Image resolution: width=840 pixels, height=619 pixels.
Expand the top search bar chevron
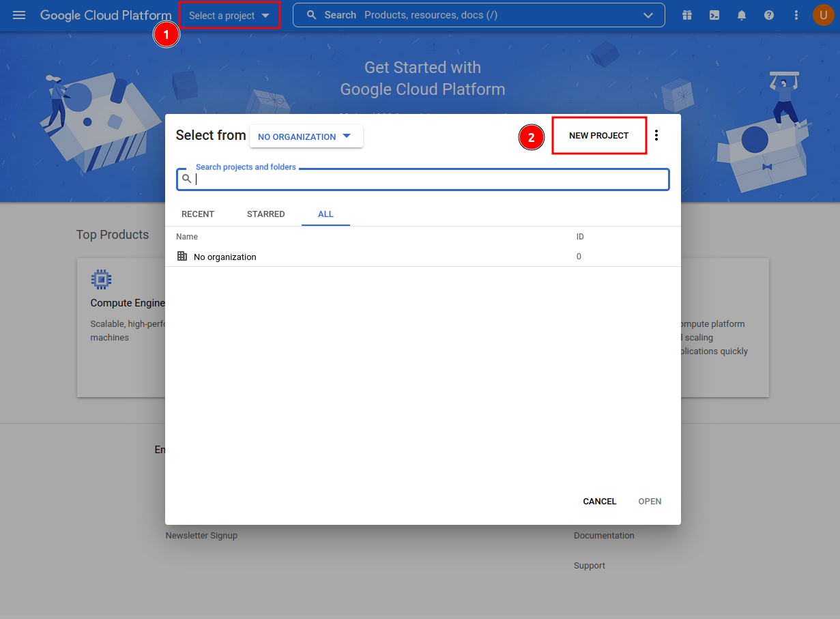pos(648,15)
